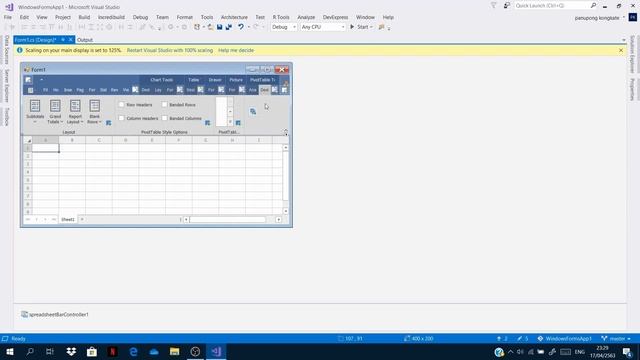Click the WindowsFormsApp1 repository status item
The height and width of the screenshot is (360, 640).
[564, 338]
